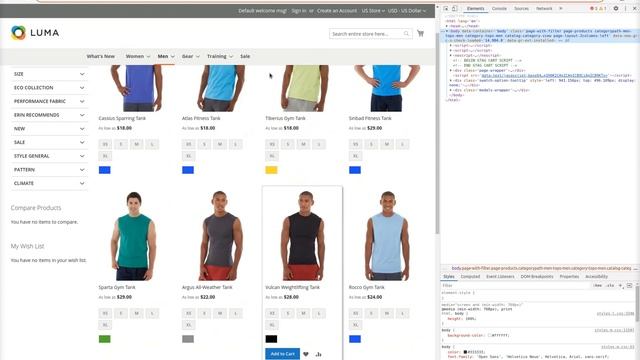Expand the modals-wrapper div node
The width and height of the screenshot is (640, 360).
(x=451, y=90)
